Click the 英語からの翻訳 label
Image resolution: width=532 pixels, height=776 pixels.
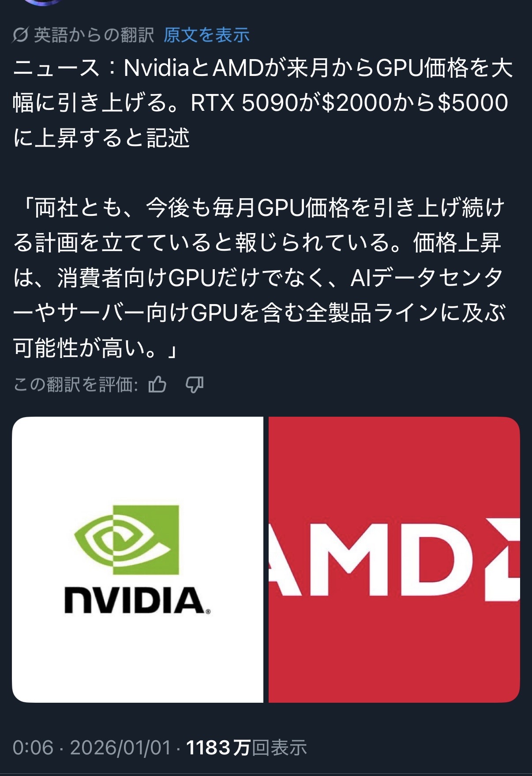pos(94,35)
